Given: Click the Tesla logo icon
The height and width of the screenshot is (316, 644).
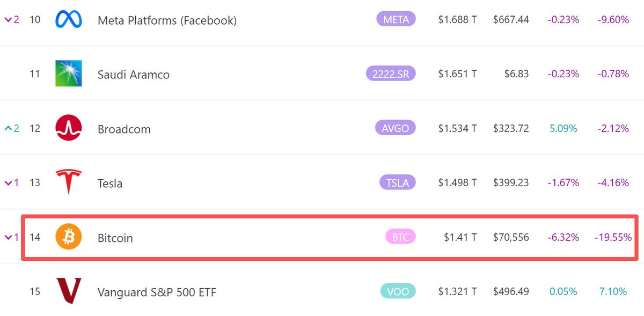Looking at the screenshot, I should (x=69, y=182).
